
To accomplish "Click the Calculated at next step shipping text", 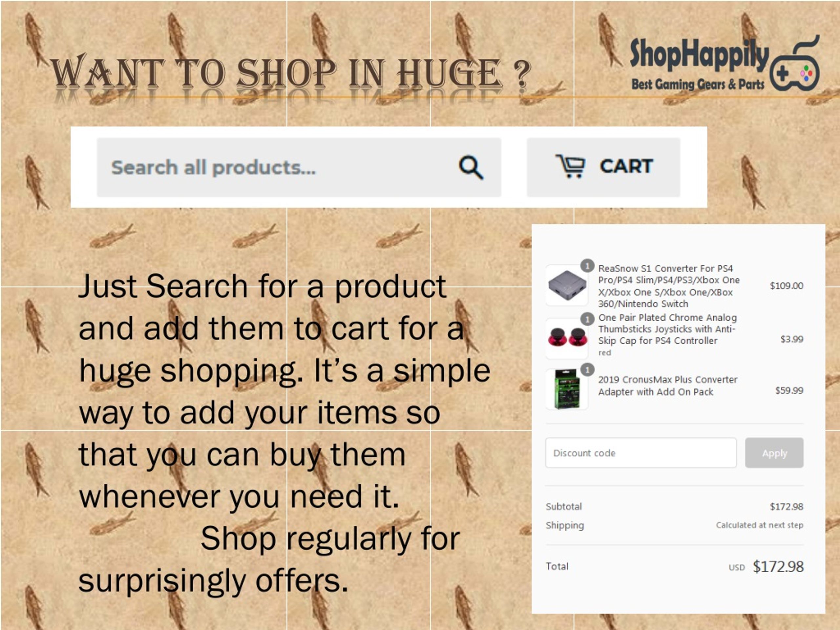I will (760, 525).
